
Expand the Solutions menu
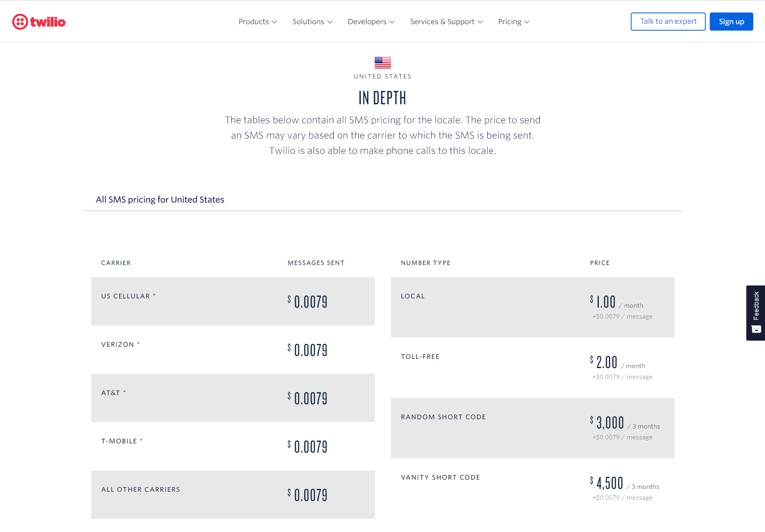pyautogui.click(x=312, y=21)
